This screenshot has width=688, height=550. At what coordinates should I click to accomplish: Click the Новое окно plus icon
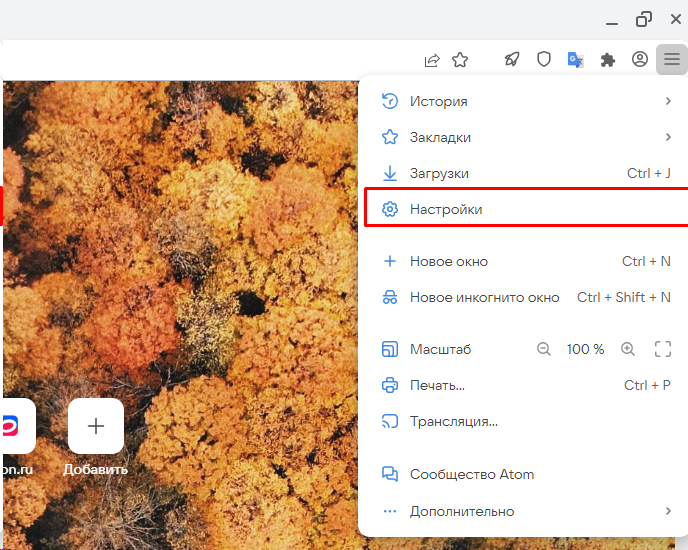(x=390, y=262)
